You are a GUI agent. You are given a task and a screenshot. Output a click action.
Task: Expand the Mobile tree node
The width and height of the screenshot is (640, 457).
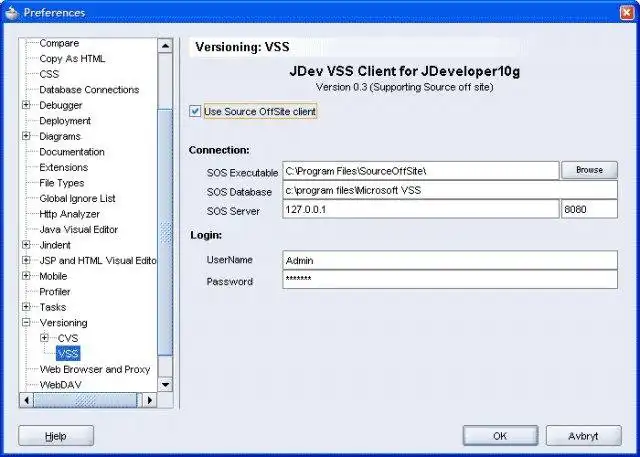26,276
